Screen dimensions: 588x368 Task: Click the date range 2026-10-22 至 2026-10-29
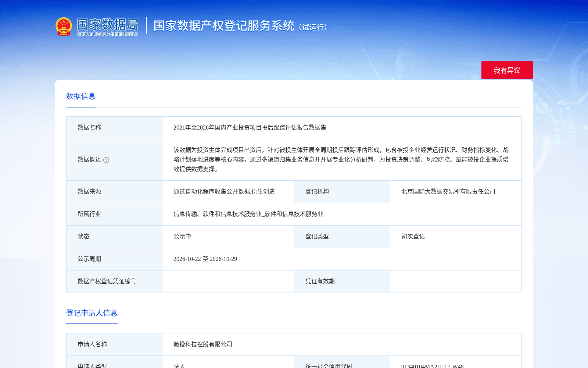tap(205, 259)
